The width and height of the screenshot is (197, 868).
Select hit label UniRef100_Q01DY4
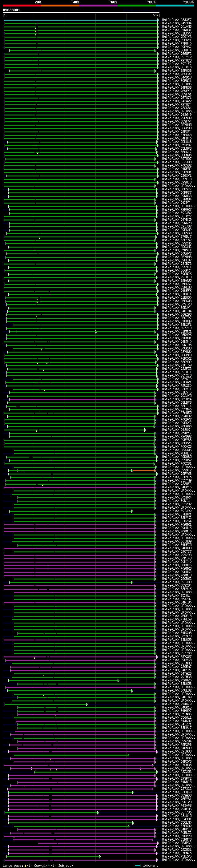(x=176, y=399)
